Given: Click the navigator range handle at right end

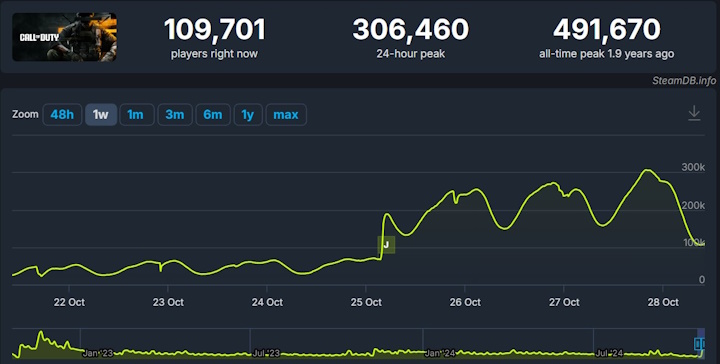Looking at the screenshot, I should point(699,344).
